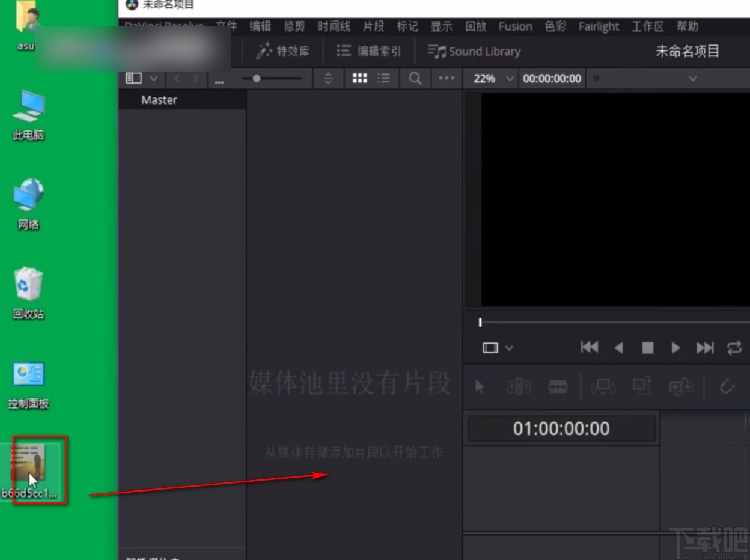Select the arrow selection mode tool
This screenshot has width=750, height=560.
tap(479, 386)
